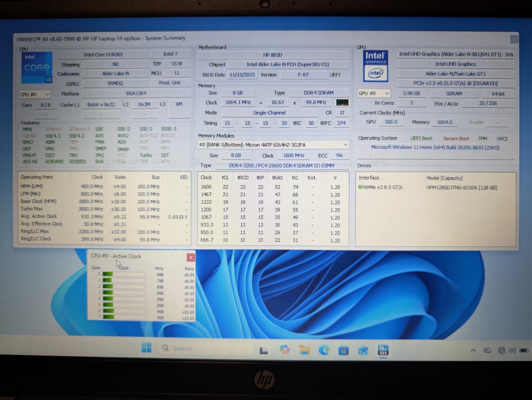
Task: Click the TPM indicator
Action: [x=482, y=139]
